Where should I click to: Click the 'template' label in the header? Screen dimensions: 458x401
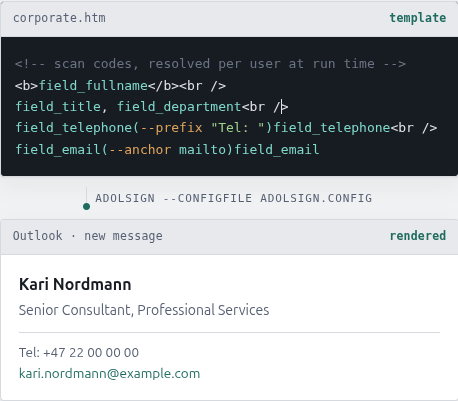coord(418,18)
